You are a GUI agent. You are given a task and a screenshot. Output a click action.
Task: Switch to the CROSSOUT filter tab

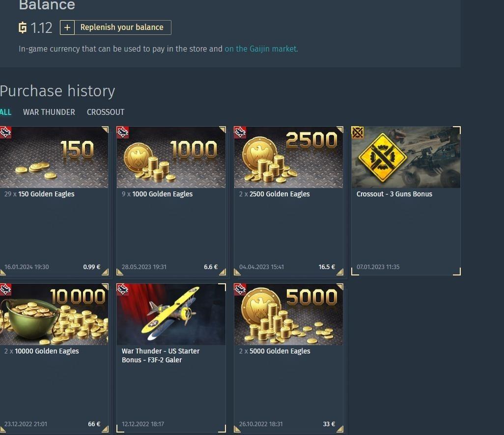tap(106, 112)
